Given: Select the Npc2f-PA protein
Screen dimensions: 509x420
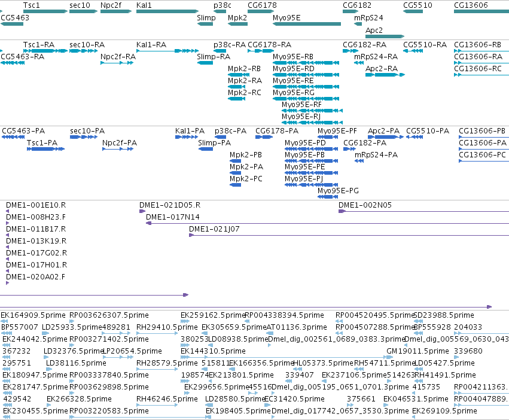Looking at the screenshot, I should (x=118, y=149).
